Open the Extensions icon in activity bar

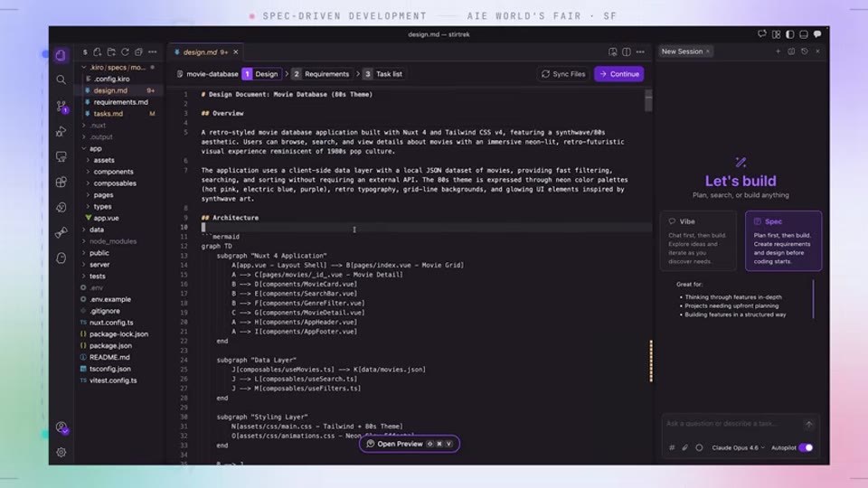[x=61, y=182]
